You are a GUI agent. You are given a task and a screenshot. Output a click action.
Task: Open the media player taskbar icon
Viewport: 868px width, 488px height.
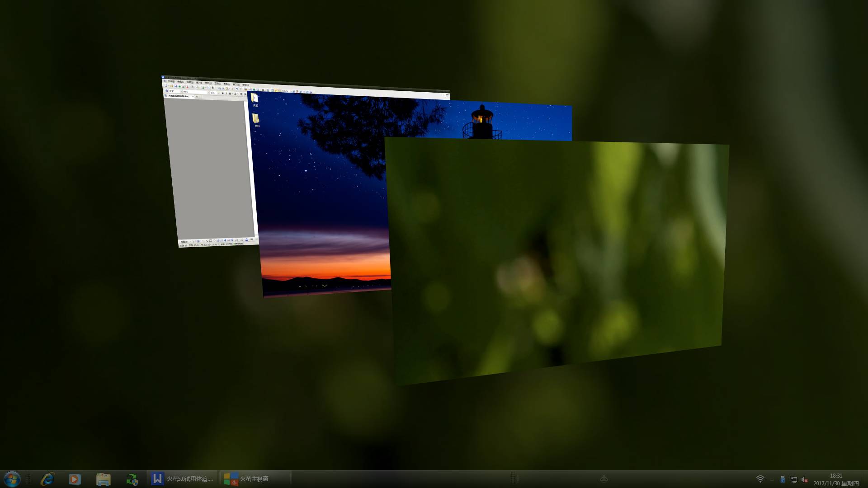click(x=75, y=479)
